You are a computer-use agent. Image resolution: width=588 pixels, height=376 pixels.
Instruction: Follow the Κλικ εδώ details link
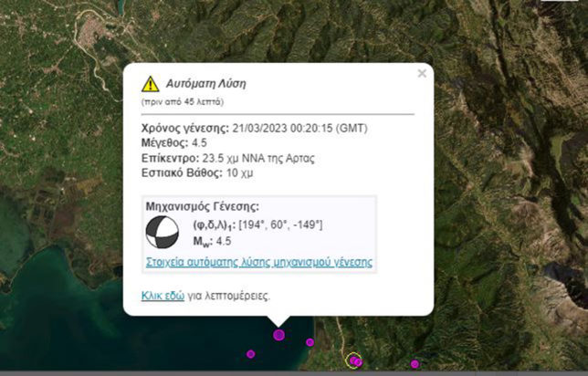point(163,296)
